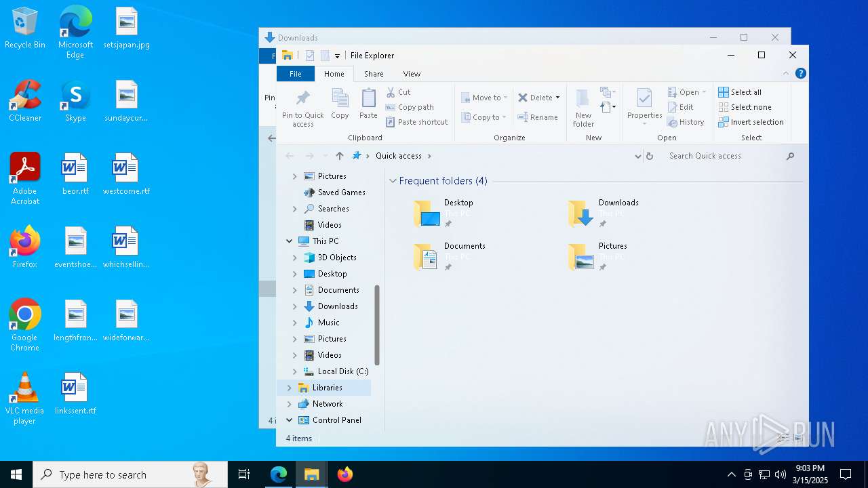This screenshot has height=488, width=868.
Task: Open the Delete dropdown arrow
Action: tap(557, 98)
